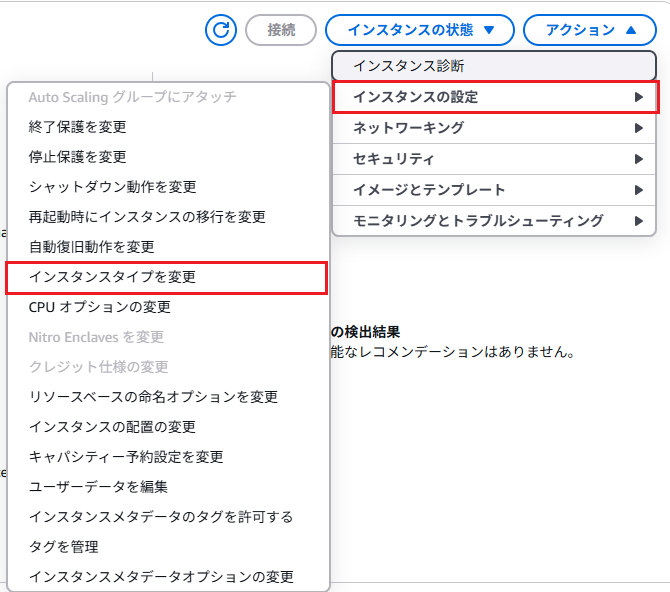Choose キャパシティー予約設定を変更
This screenshot has width=670, height=592.
[x=126, y=457]
